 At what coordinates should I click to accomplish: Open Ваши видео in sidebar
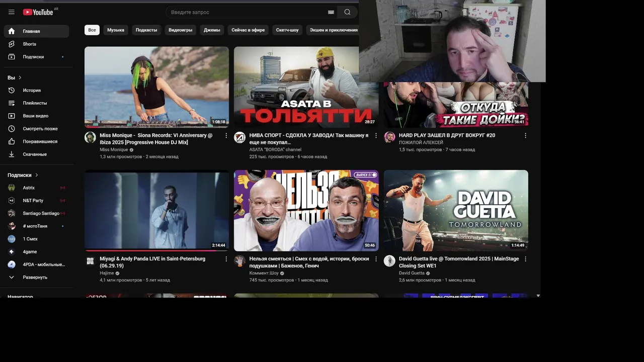coord(36,116)
